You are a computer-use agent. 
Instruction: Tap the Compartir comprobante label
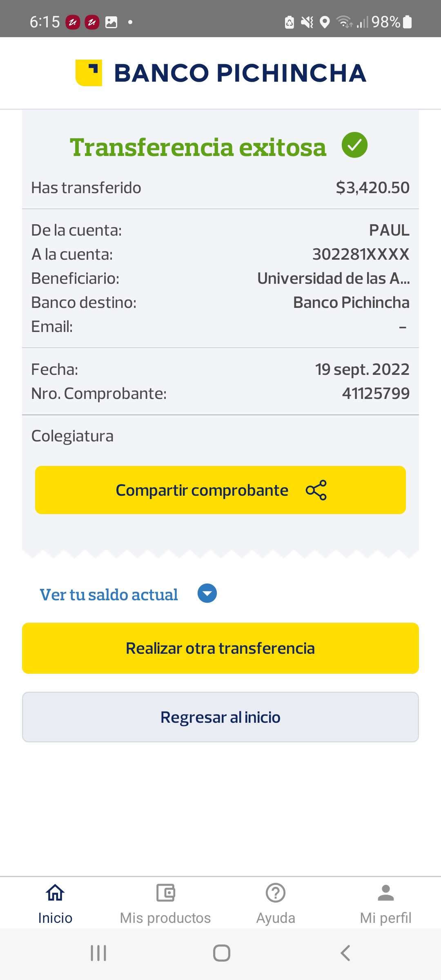[x=202, y=490]
